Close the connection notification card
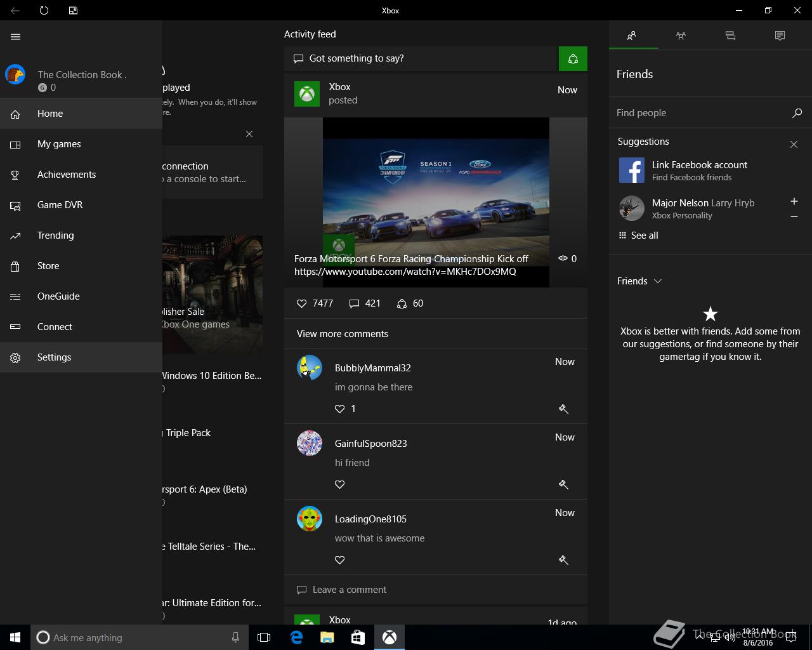 coord(249,134)
